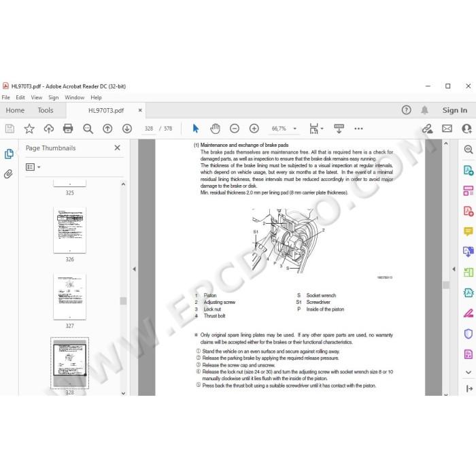Open Protect shield icon in right pane
This screenshot has width=476, height=476.
[x=469, y=334]
